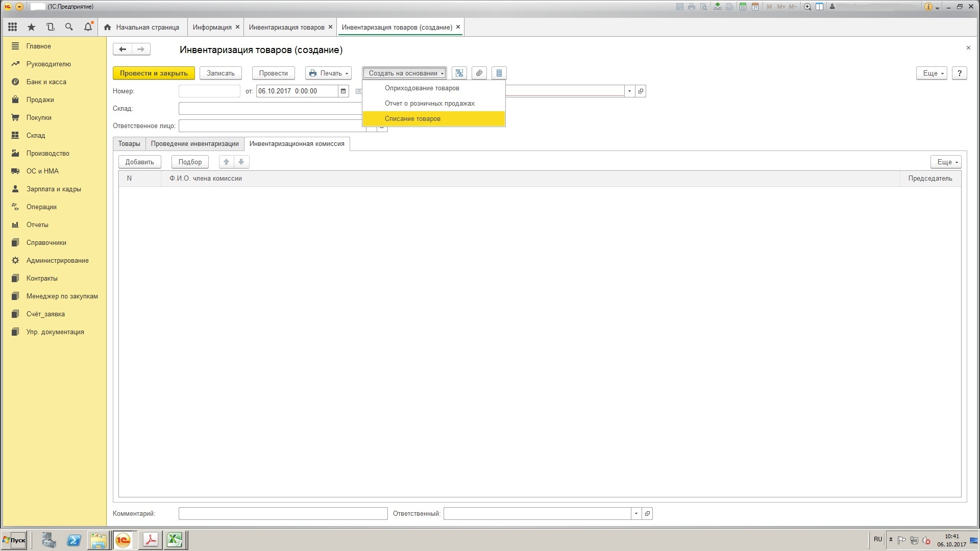Click the Добавить button
Image resolution: width=980 pixels, height=551 pixels.
coord(139,162)
